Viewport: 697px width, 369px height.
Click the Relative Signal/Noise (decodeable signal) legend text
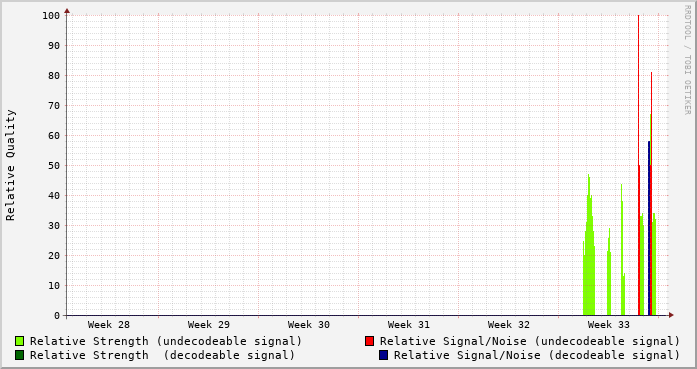click(537, 355)
